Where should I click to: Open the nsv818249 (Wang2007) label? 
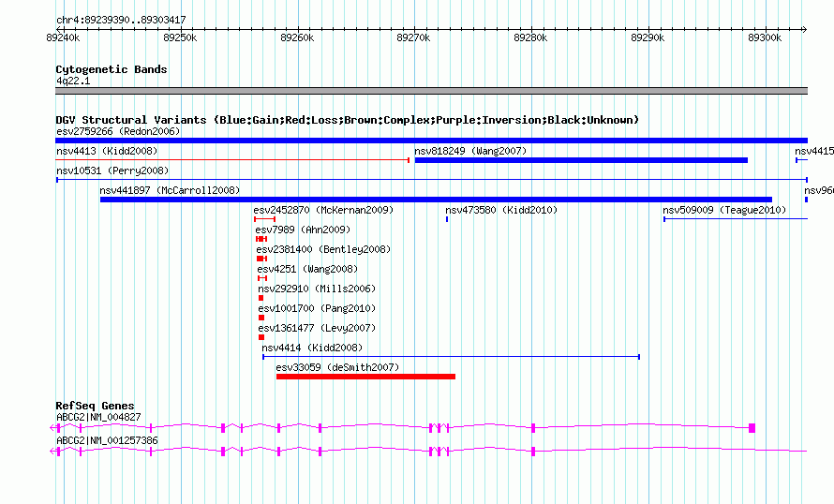470,151
